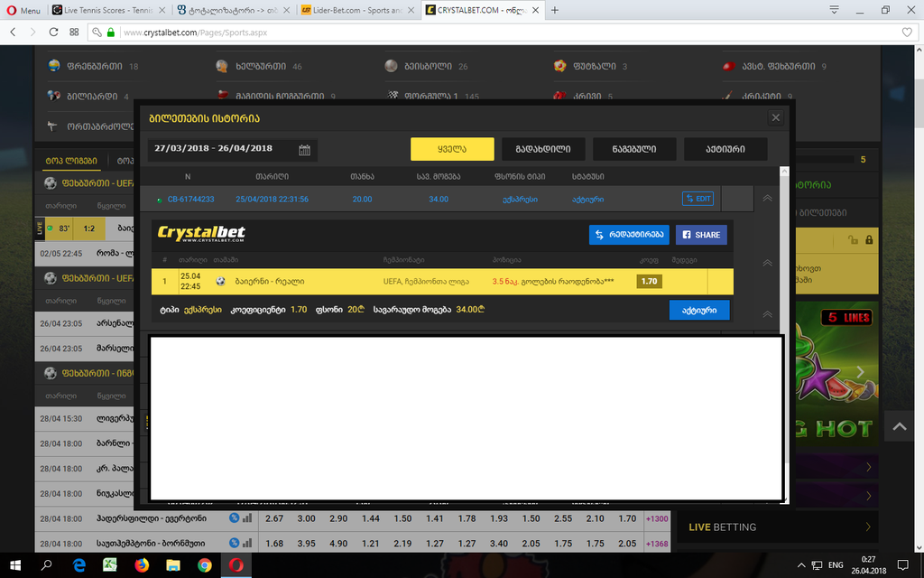Image resolution: width=924 pixels, height=578 pixels.
Task: Click the EDIT button on ticket CB-61744233
Action: (698, 199)
